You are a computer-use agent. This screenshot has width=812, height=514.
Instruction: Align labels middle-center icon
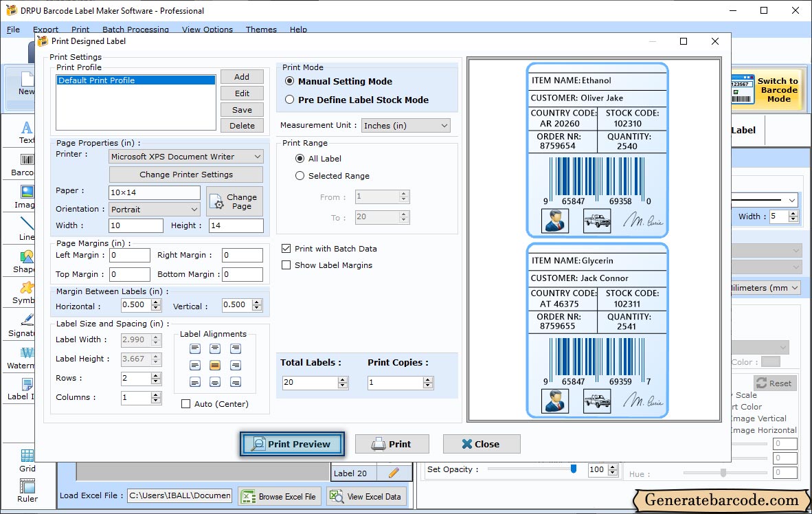(215, 366)
